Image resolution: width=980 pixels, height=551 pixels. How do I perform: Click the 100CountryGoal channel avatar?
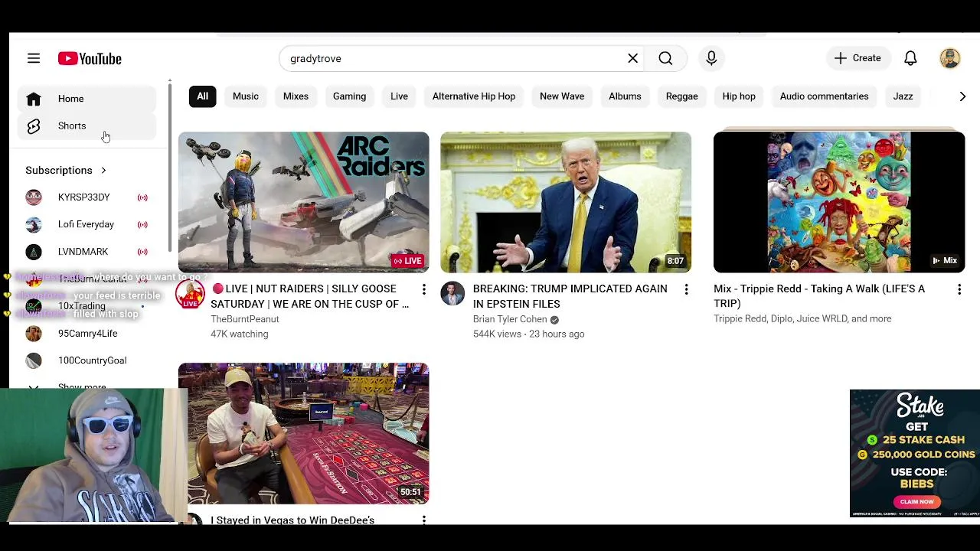point(34,360)
